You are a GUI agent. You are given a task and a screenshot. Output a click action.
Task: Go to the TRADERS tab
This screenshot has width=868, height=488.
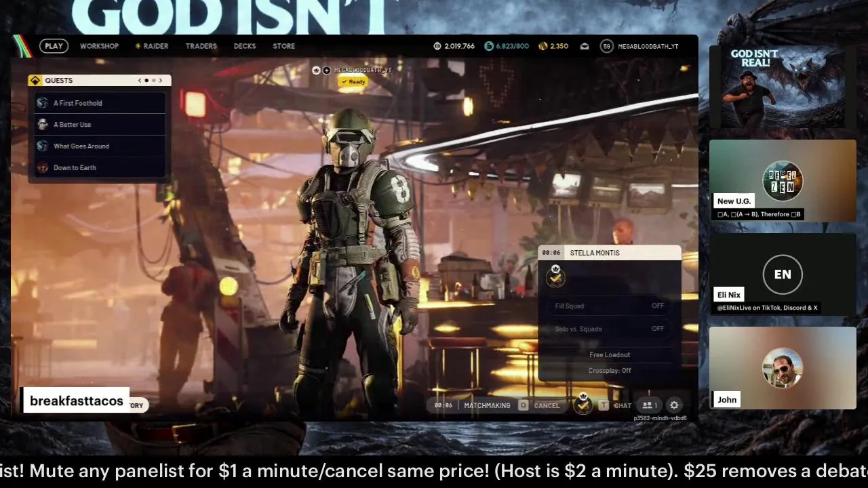pos(201,46)
